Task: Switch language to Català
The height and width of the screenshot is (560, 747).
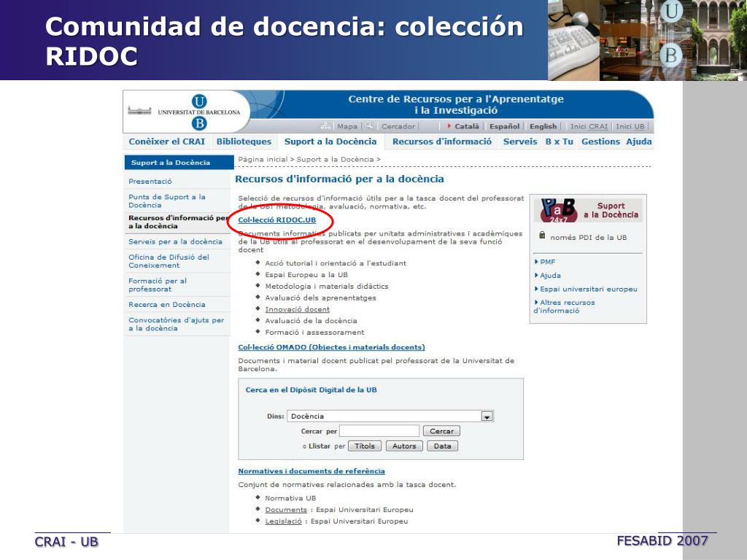Action: (x=466, y=126)
